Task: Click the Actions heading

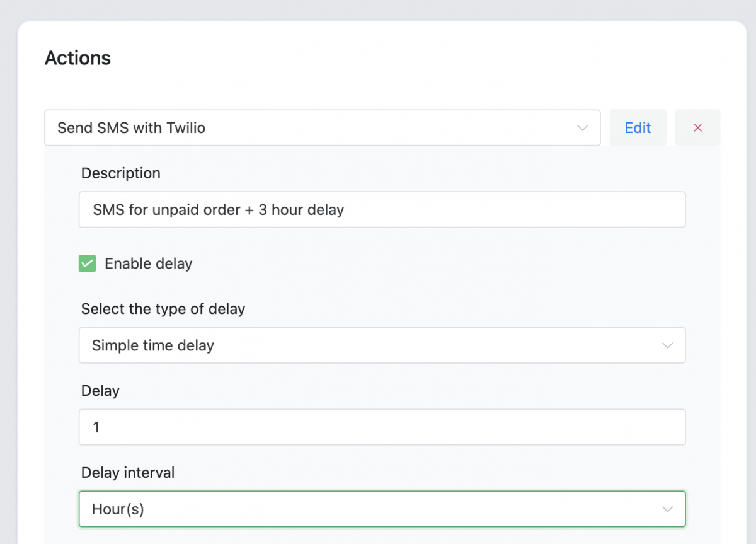Action: click(77, 58)
